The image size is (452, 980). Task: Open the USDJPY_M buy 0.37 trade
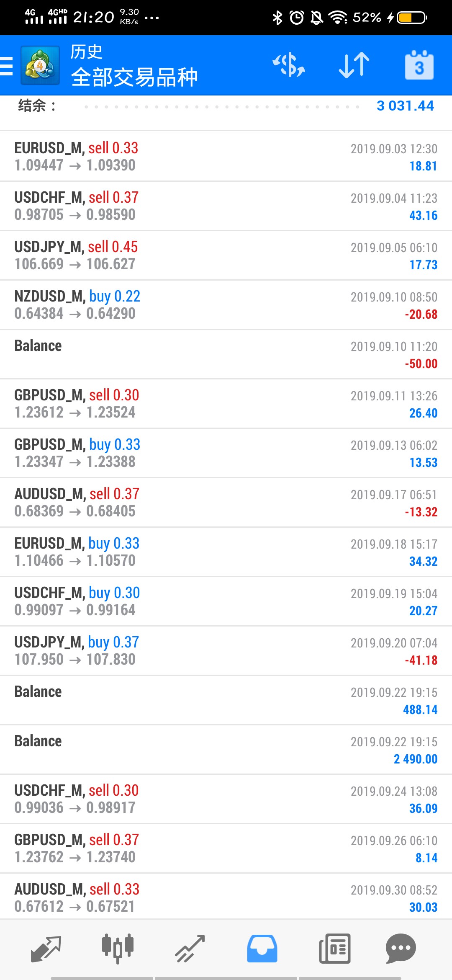(x=226, y=650)
